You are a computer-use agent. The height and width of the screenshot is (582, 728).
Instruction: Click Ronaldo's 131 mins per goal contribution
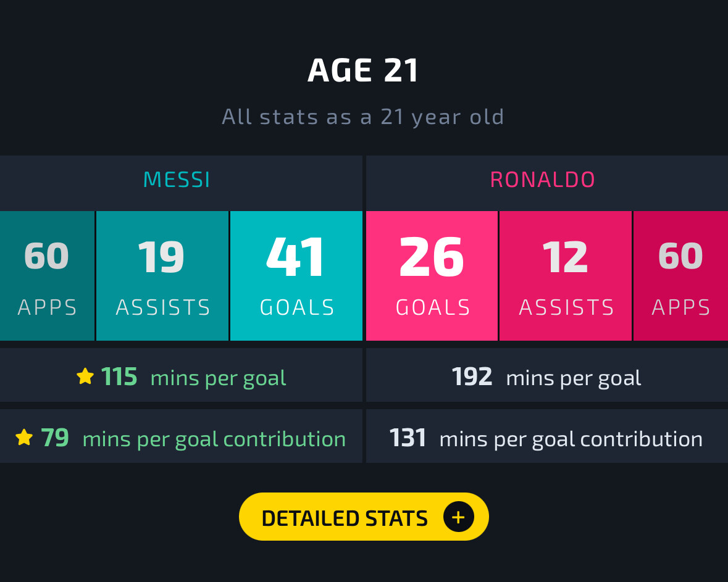(x=547, y=436)
